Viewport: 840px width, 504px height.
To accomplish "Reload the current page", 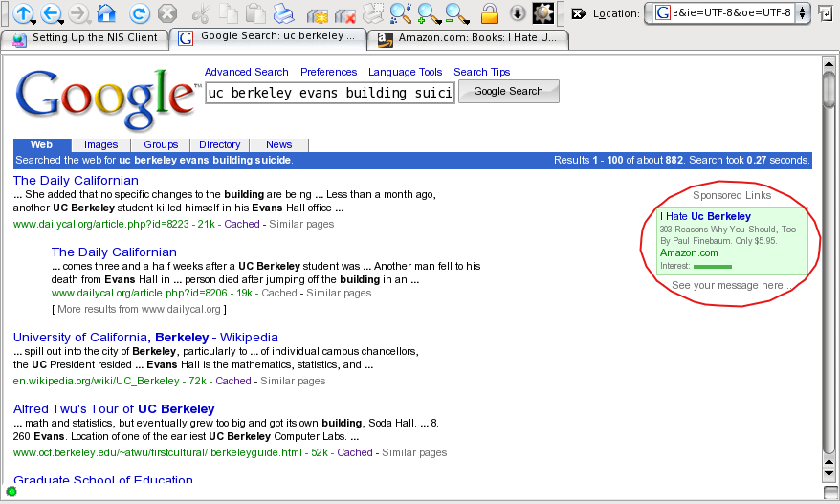I will [139, 12].
